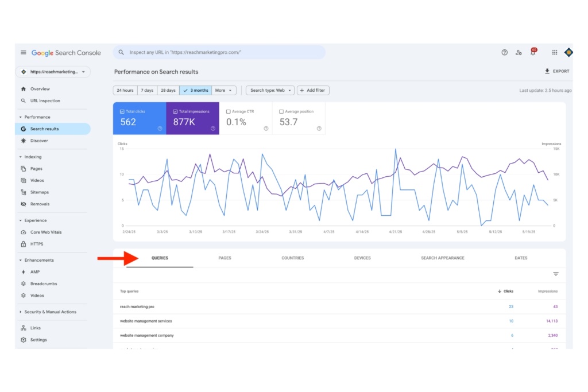The width and height of the screenshot is (588, 392).
Task: Click the search magnifier icon in URL bar
Action: pyautogui.click(x=121, y=52)
